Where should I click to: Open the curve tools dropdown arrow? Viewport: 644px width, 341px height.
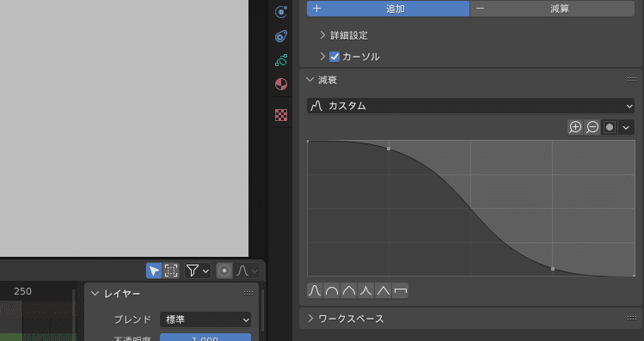tap(626, 127)
